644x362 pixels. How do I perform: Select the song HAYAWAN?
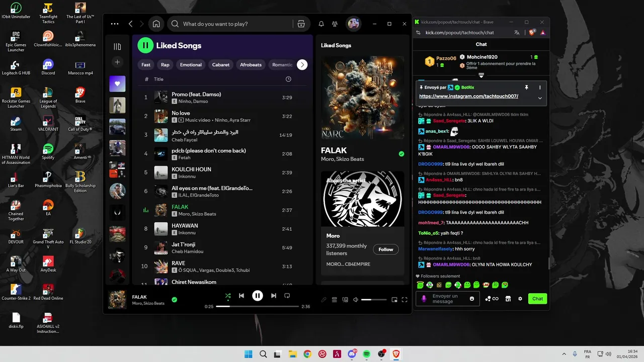coord(222,229)
